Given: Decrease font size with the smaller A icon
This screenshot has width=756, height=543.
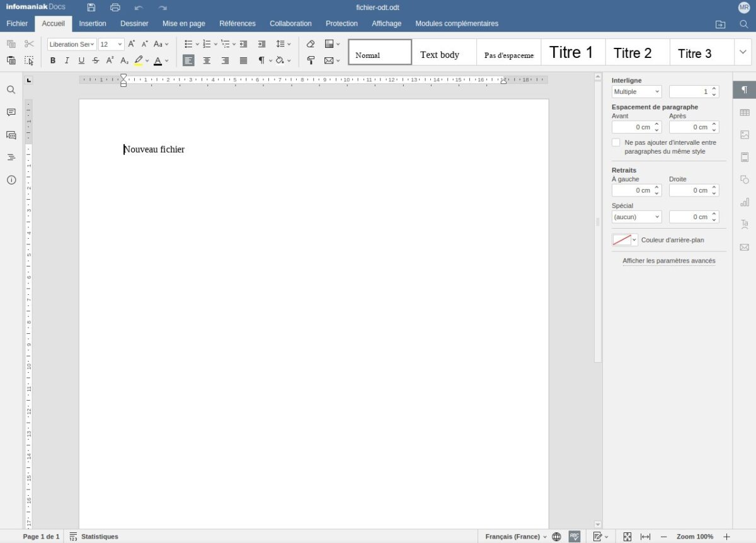Looking at the screenshot, I should (x=144, y=44).
